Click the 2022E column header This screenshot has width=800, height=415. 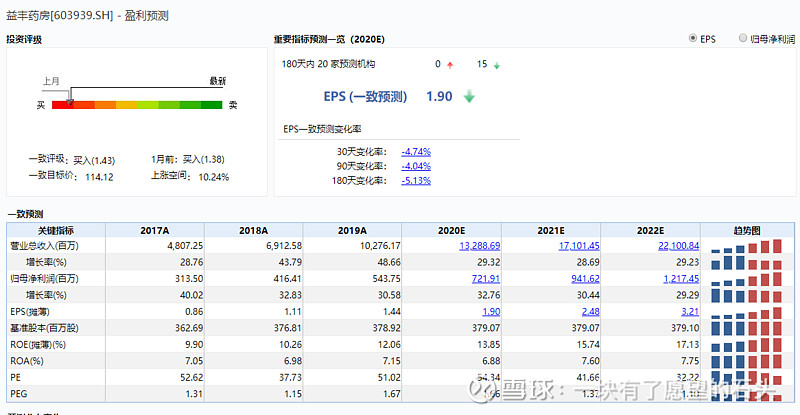[651, 231]
